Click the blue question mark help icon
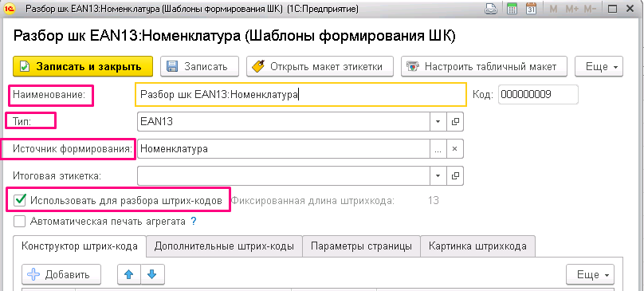Image resolution: width=644 pixels, height=291 pixels. pyautogui.click(x=194, y=222)
